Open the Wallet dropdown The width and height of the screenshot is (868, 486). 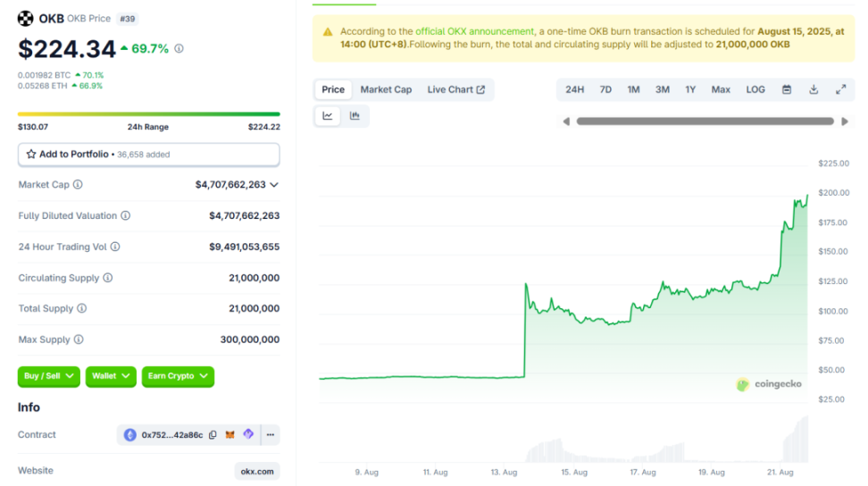[x=111, y=376]
